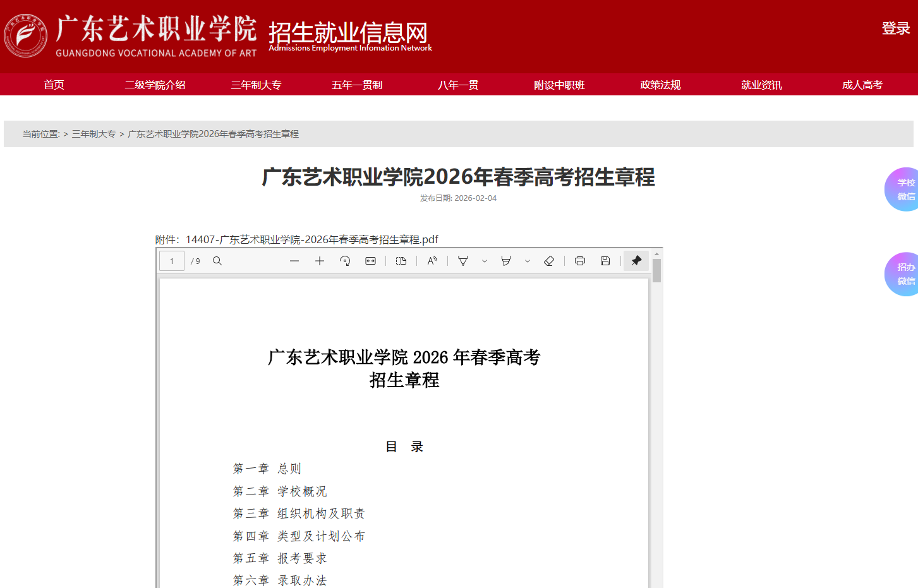The width and height of the screenshot is (918, 588).
Task: Open the 政策法规 menu item
Action: (x=660, y=84)
